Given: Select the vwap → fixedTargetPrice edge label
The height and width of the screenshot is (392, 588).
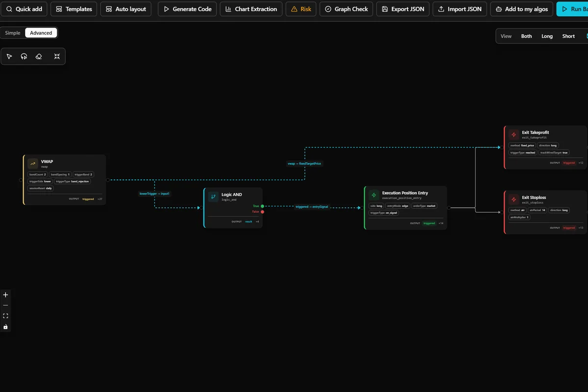Looking at the screenshot, I should point(304,163).
